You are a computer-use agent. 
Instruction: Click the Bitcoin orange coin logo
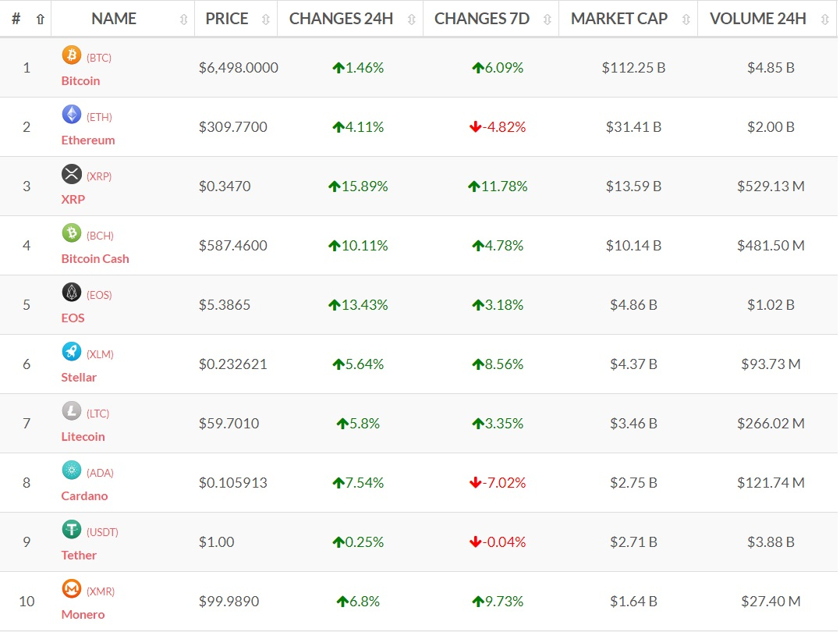coord(71,55)
